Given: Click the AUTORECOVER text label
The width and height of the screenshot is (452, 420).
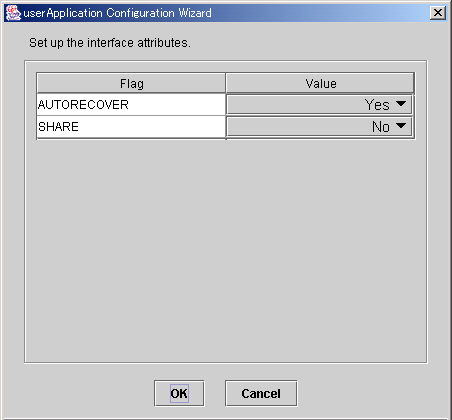Looking at the screenshot, I should click(x=83, y=105).
